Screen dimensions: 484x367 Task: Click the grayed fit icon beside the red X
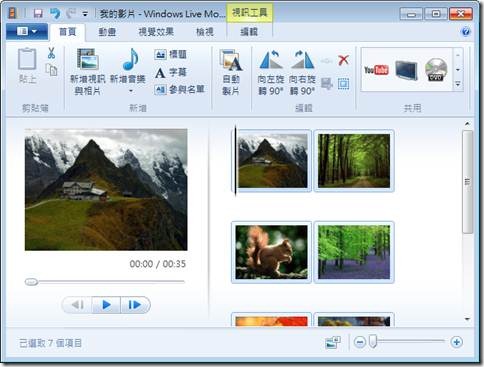pyautogui.click(x=326, y=61)
